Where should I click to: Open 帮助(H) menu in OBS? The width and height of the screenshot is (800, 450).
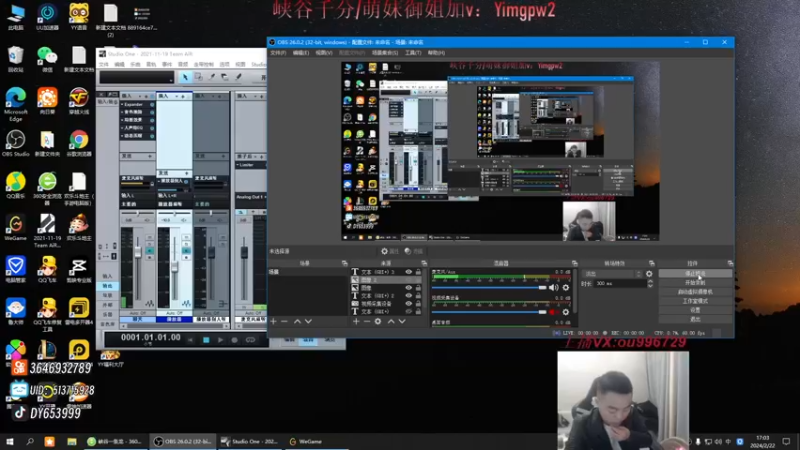[436, 53]
